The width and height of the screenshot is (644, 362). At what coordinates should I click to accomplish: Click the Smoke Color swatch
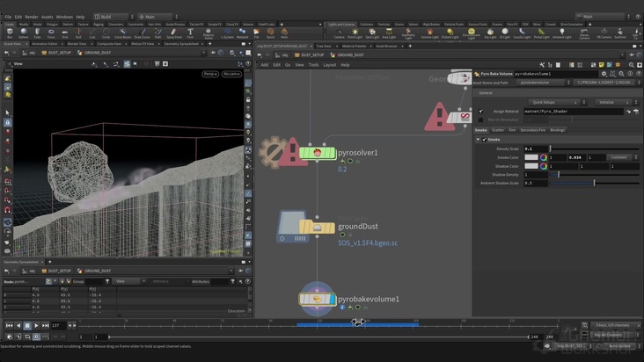coord(531,157)
